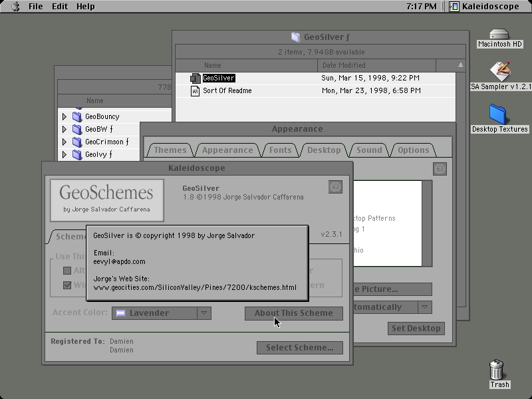
Task: Toggle the first checkbox under Use This
Action: pos(67,271)
